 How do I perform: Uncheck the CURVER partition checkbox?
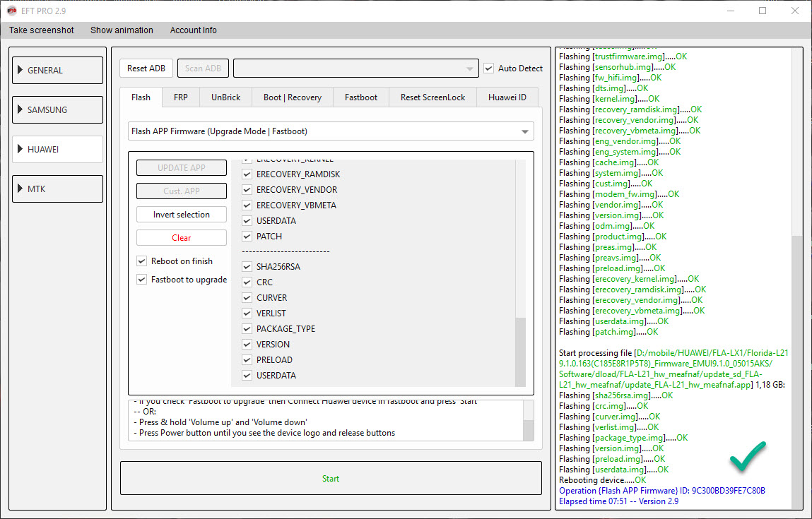click(x=247, y=298)
